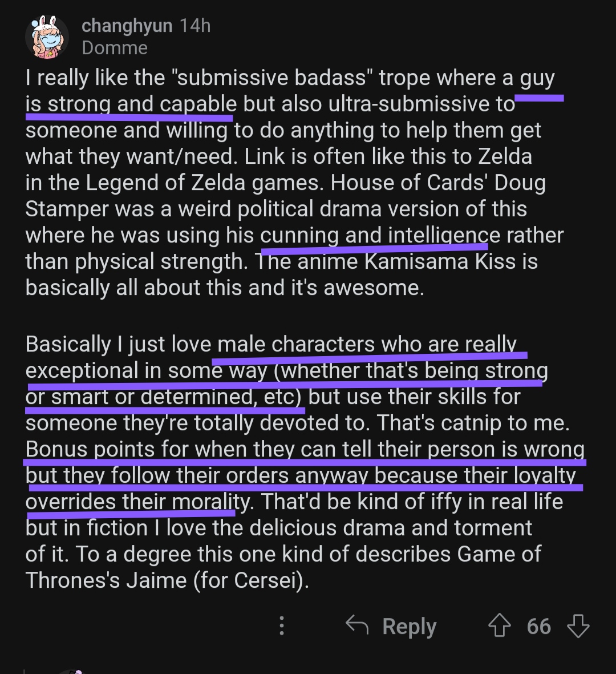616x674 pixels.
Task: Click the next comment's thread line
Action: (25, 671)
